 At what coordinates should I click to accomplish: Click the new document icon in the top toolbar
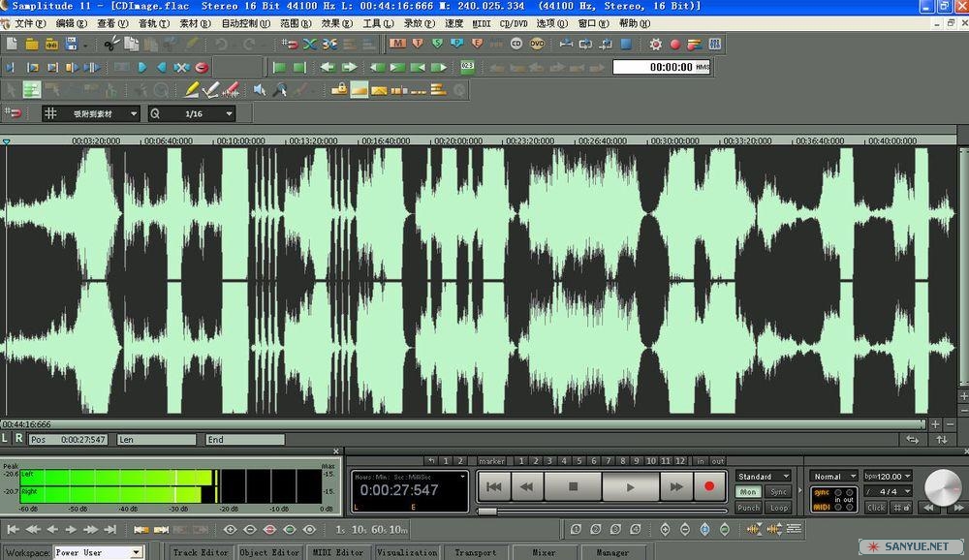tap(12, 44)
